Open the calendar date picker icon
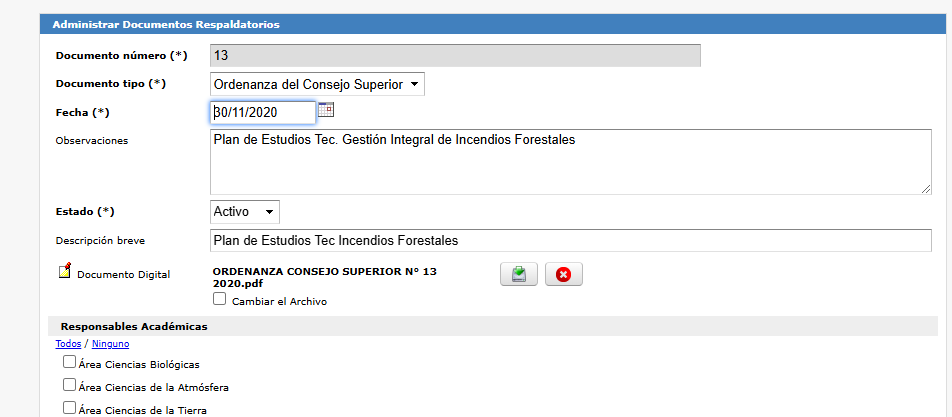The height and width of the screenshot is (417, 952). [x=325, y=111]
